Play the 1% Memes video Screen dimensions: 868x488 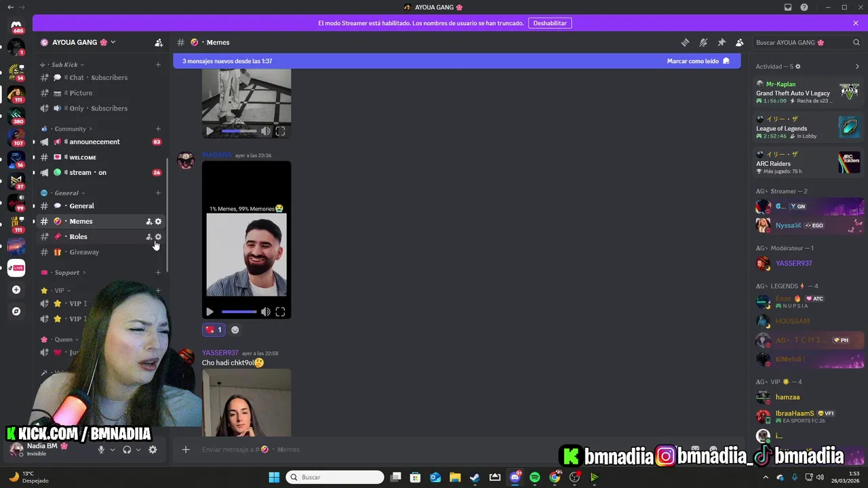coord(210,312)
